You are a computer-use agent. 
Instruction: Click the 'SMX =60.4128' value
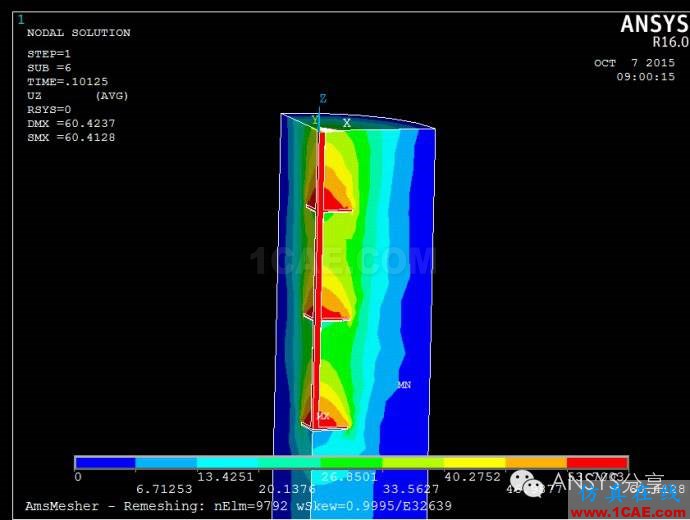pos(71,138)
